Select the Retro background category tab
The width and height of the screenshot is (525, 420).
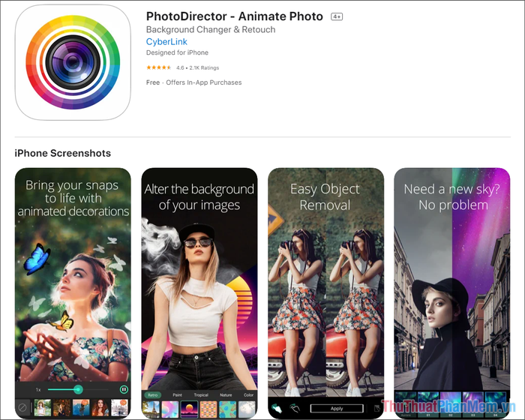tap(153, 395)
